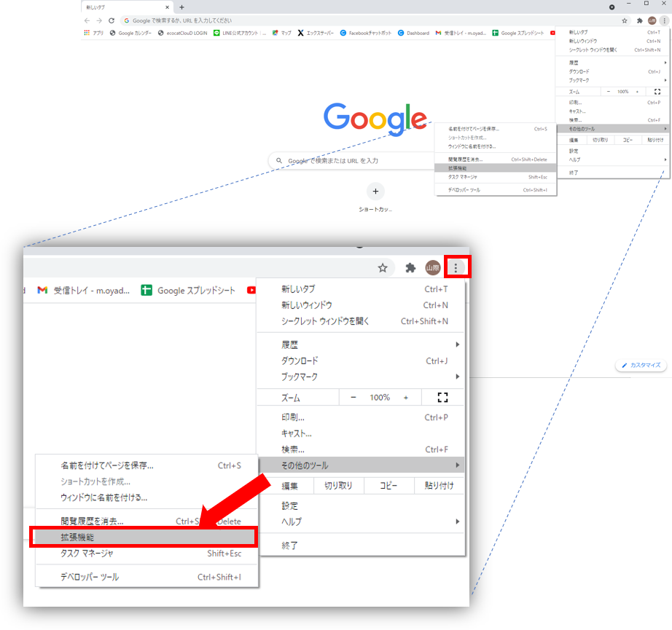Click the profile avatar in small browser window
672x630 pixels.
point(652,20)
